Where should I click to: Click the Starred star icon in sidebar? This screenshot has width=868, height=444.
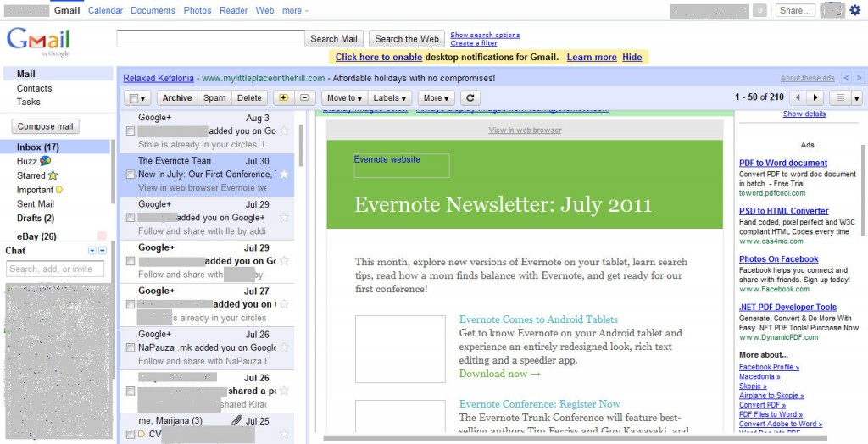pyautogui.click(x=53, y=175)
